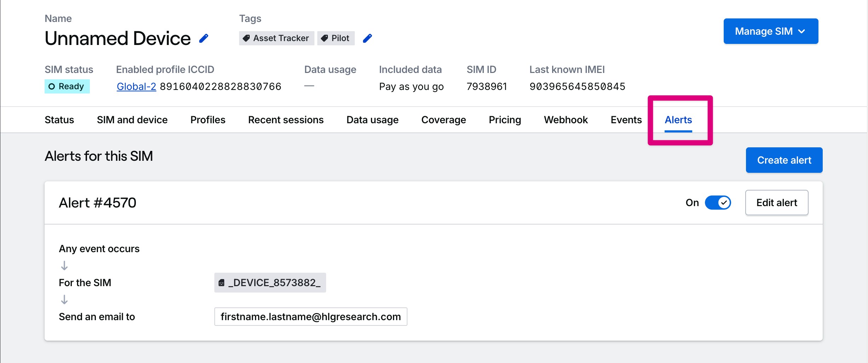Click the Ready SIM status badge
The image size is (868, 363).
[x=67, y=86]
